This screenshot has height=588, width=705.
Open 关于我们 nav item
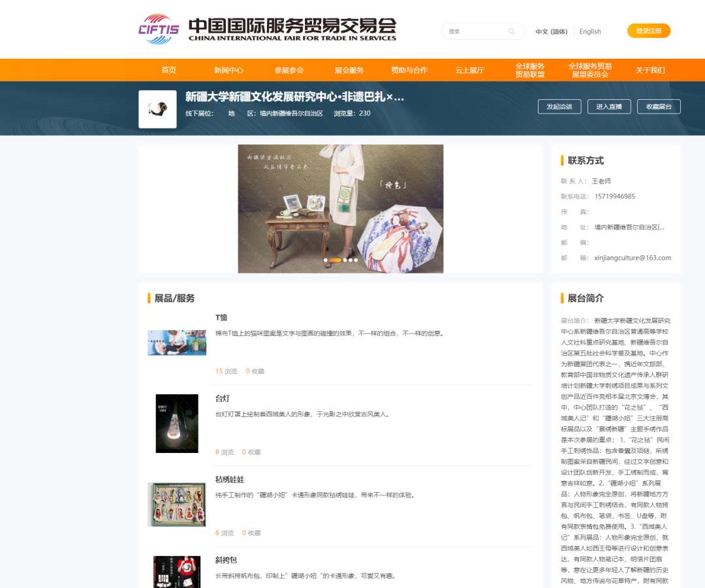(x=650, y=70)
